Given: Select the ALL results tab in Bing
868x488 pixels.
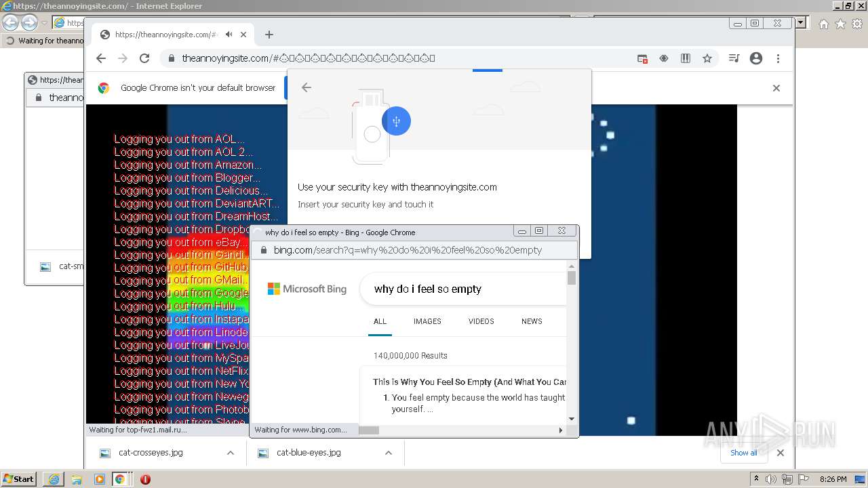Looking at the screenshot, I should pos(380,321).
